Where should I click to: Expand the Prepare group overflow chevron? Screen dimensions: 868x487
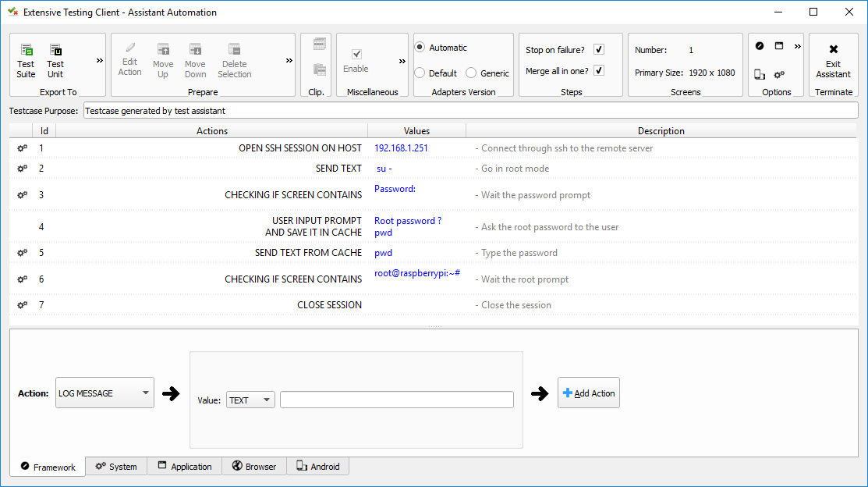pos(289,60)
